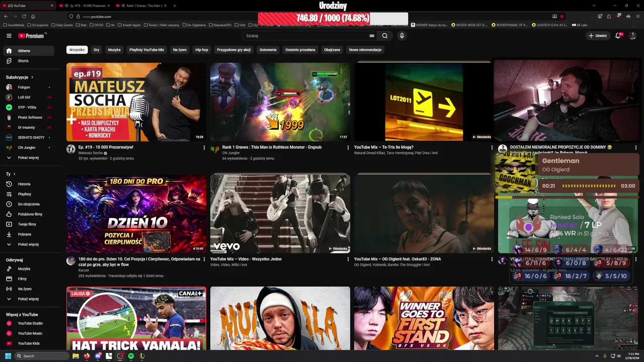Open more options for OG Olgierd ZONA mix
644x362 pixels.
[492, 259]
